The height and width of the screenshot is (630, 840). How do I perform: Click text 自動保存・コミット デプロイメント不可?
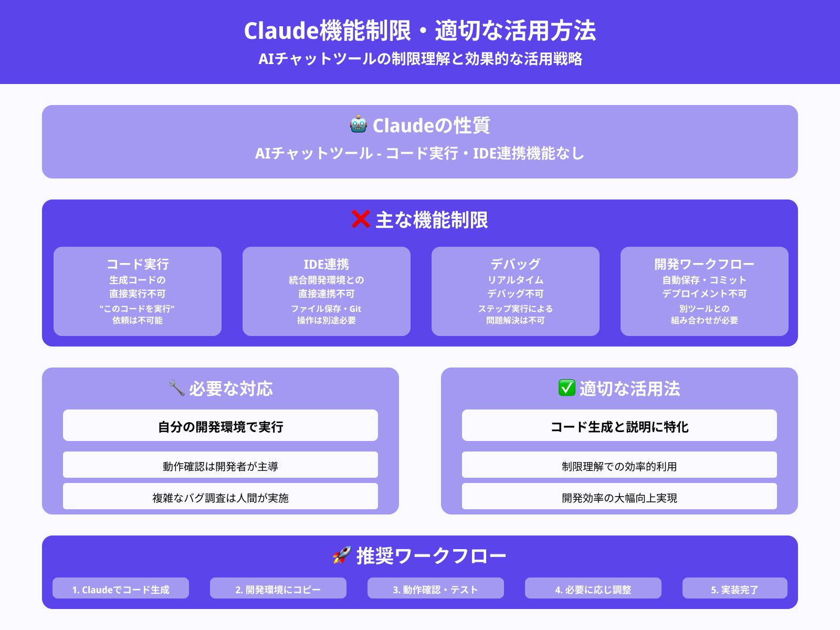point(705,287)
